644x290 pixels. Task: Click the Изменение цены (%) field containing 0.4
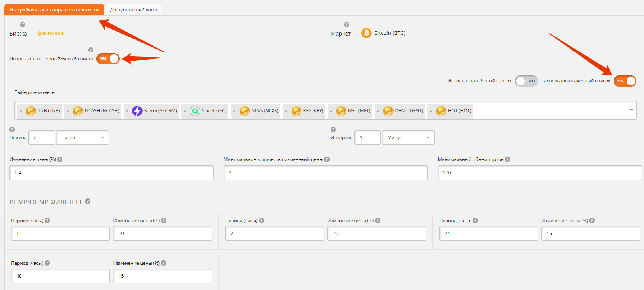tap(111, 173)
